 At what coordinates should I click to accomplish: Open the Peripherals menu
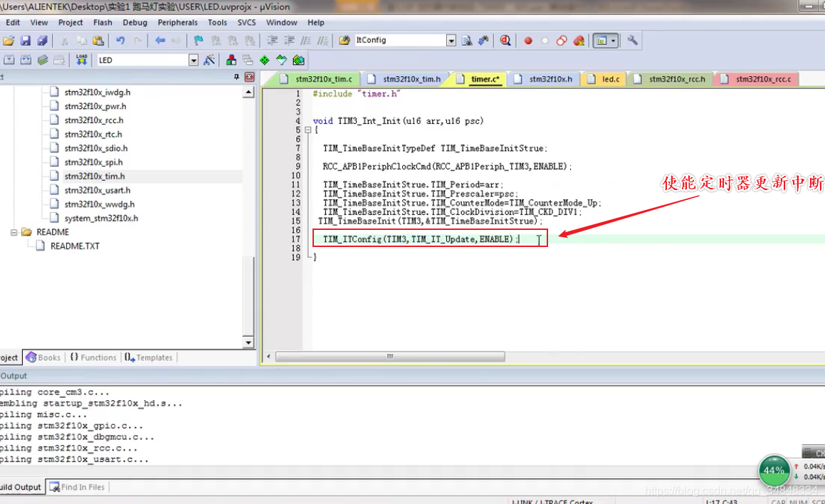[x=177, y=23]
